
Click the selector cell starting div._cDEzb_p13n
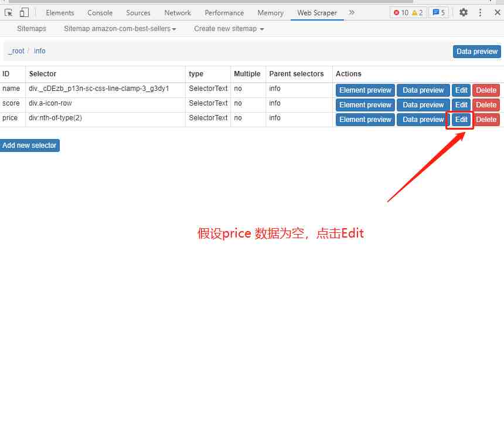105,90
